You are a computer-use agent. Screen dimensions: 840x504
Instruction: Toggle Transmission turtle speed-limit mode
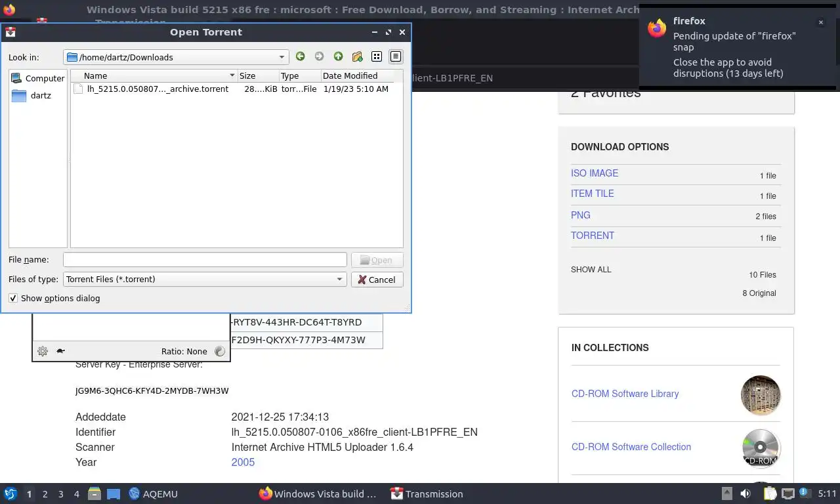coord(60,351)
